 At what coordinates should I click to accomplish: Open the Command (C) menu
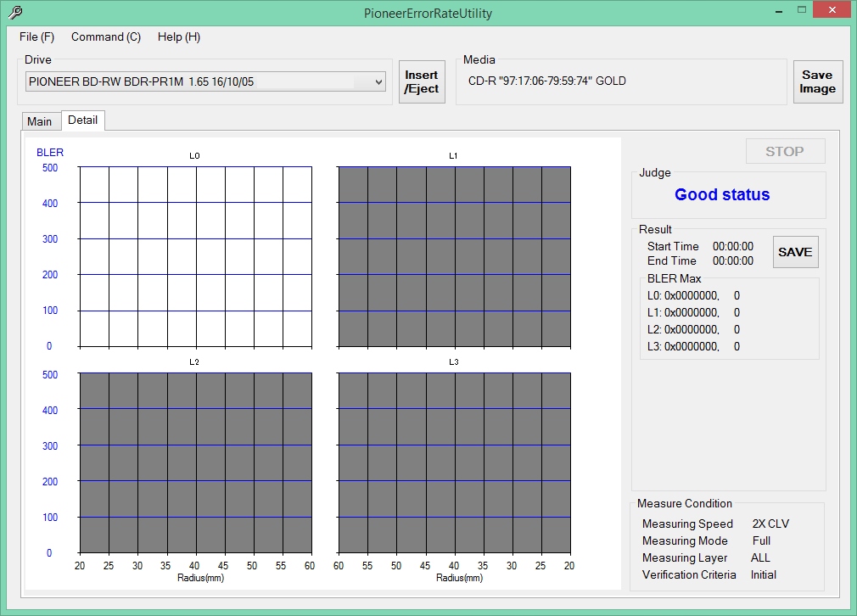tap(106, 36)
